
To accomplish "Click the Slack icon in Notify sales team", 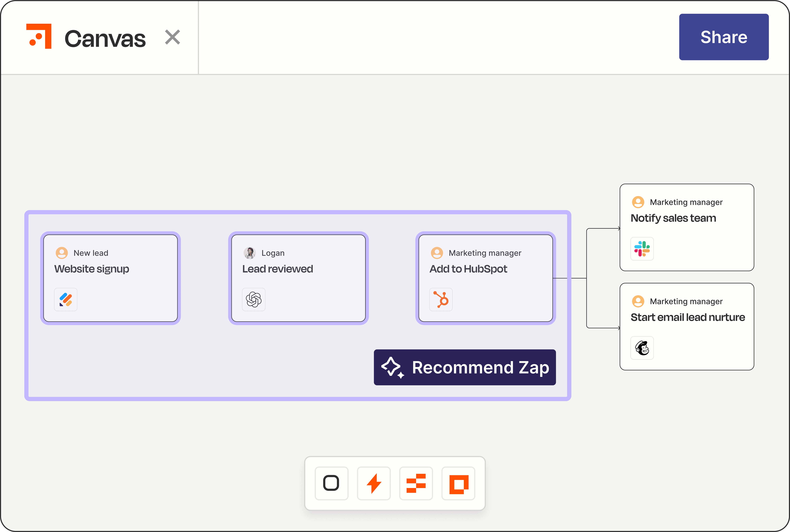I will (642, 249).
